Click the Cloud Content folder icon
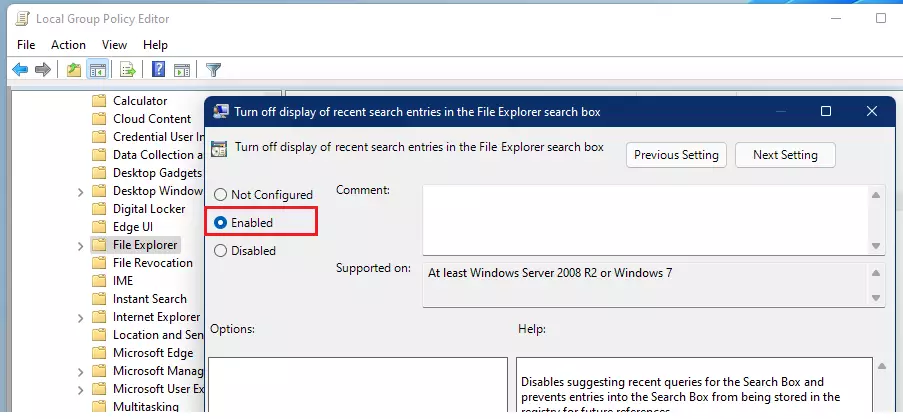Screen dimensions: 903x419 click(99, 119)
